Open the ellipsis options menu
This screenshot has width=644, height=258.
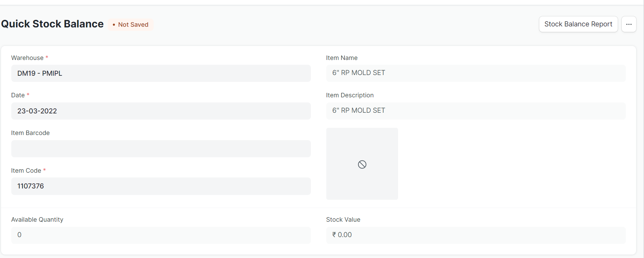(x=629, y=24)
